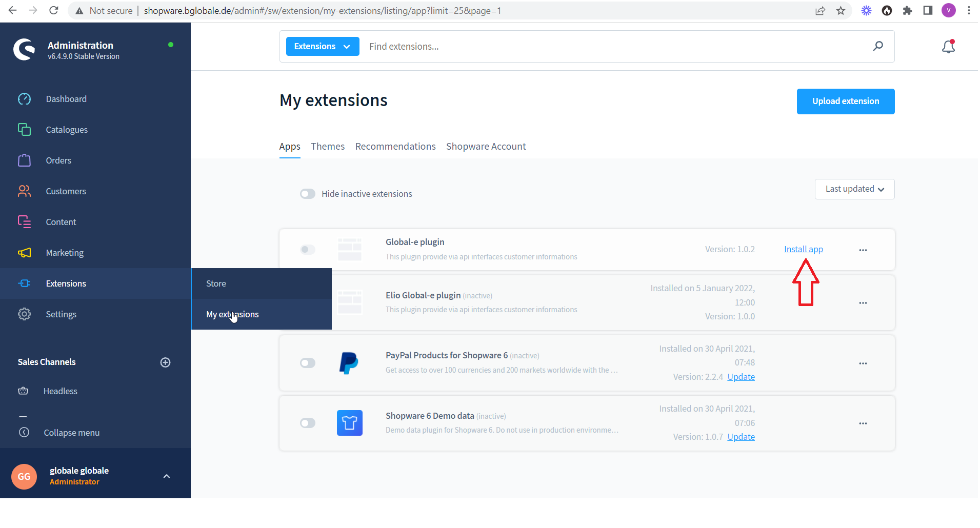
Task: Collapse the globale globale user menu chevron
Action: (x=166, y=476)
